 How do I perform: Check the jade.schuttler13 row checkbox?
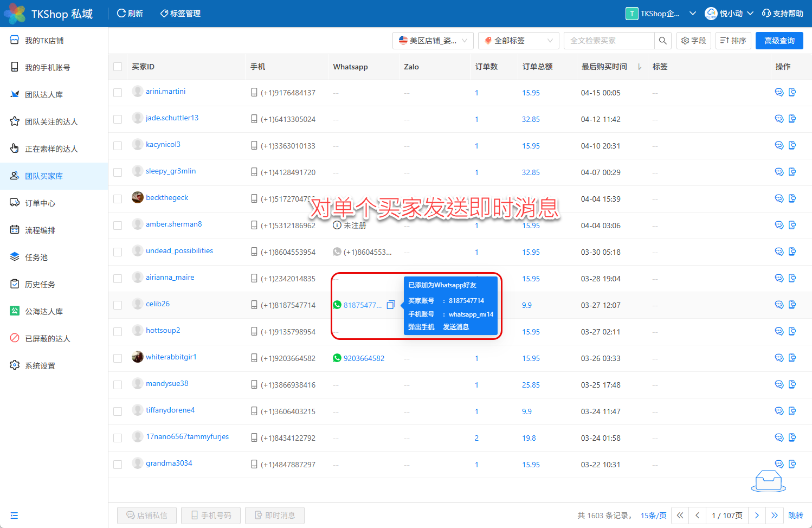118,119
